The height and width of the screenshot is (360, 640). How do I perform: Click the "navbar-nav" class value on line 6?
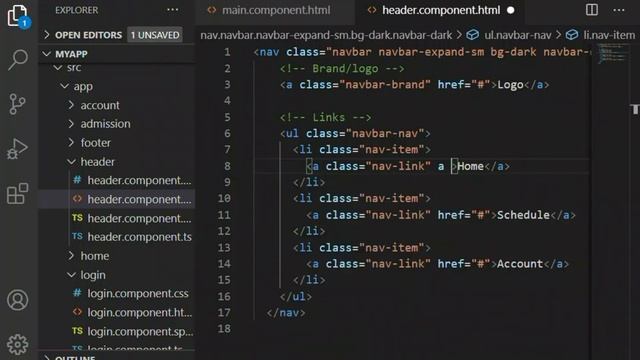pyautogui.click(x=385, y=133)
